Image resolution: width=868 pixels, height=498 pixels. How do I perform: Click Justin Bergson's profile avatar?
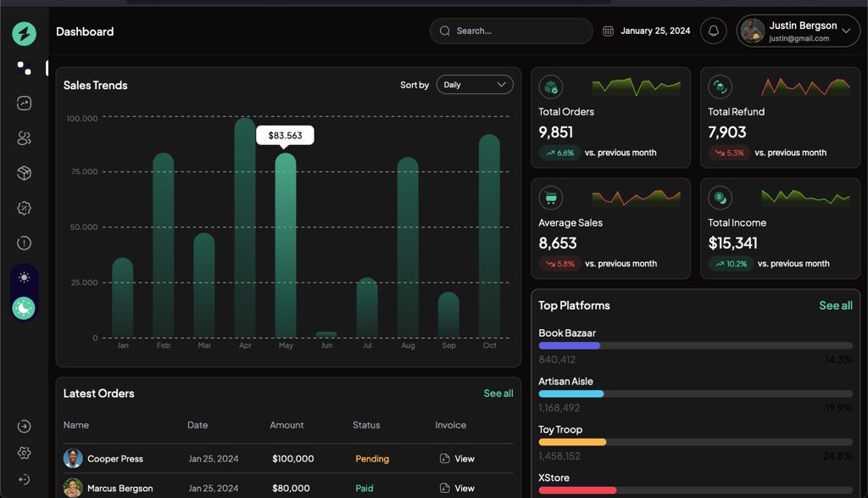tap(753, 31)
